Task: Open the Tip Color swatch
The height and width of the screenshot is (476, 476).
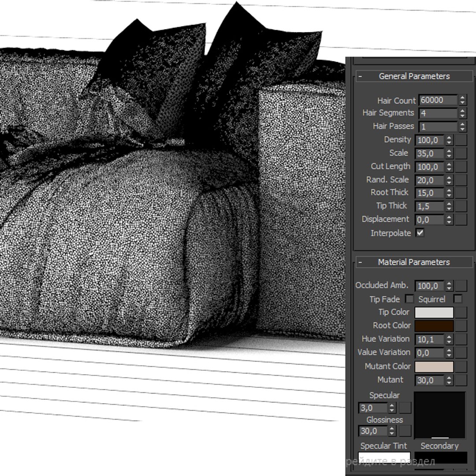Action: (434, 312)
